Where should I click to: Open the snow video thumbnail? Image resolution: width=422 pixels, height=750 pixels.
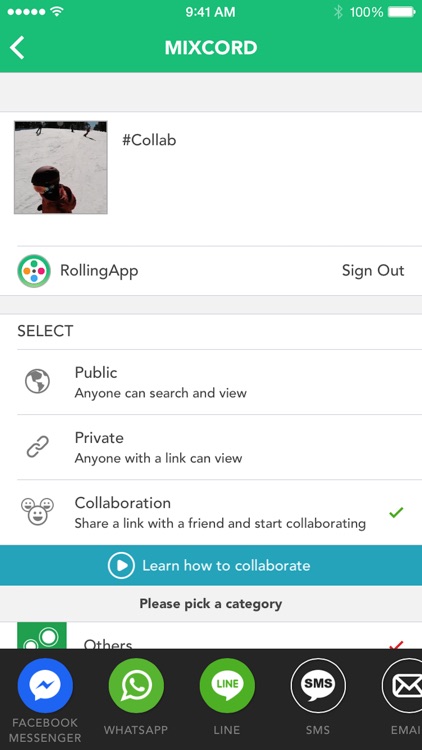coord(61,167)
